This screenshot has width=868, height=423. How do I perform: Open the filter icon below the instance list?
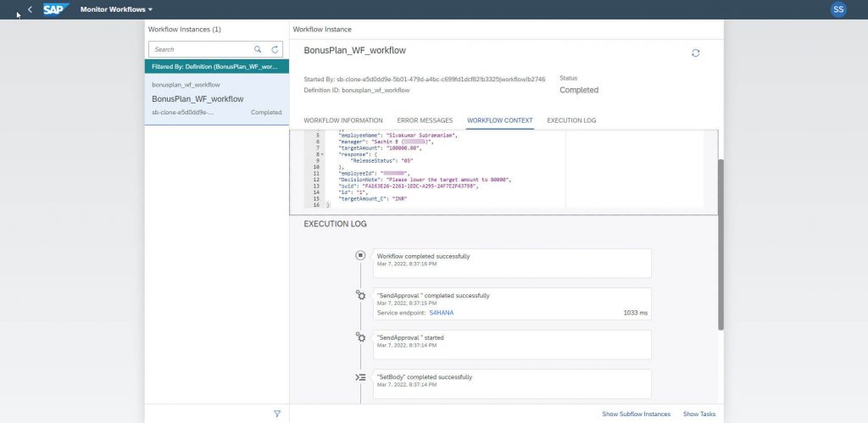point(277,414)
